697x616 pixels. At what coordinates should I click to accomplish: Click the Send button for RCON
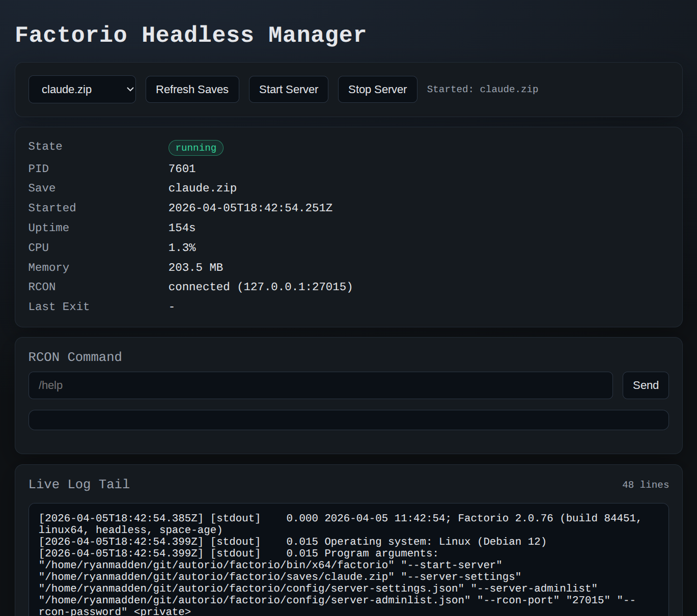point(645,385)
